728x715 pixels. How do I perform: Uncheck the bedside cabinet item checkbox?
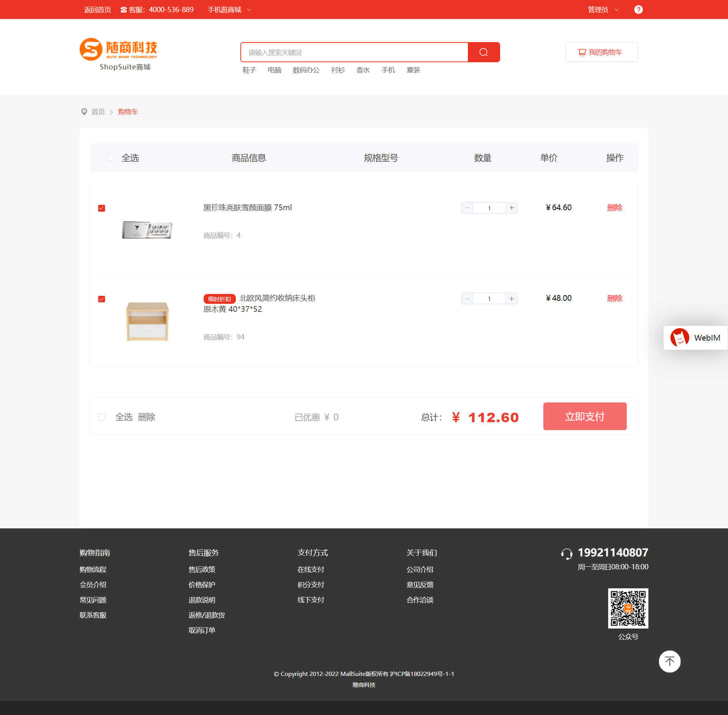click(102, 299)
